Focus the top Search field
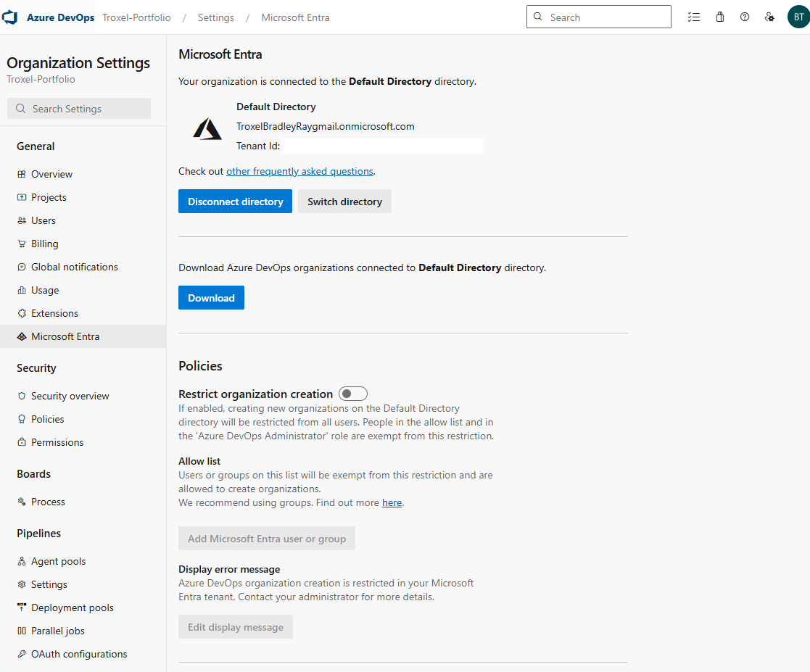The height and width of the screenshot is (672, 810). [599, 17]
